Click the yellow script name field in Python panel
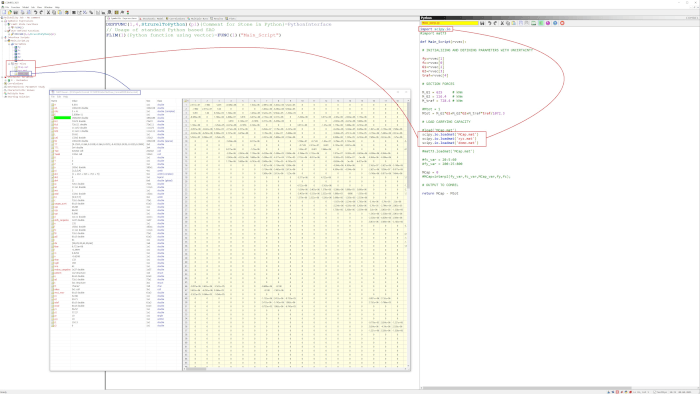 [450, 23]
